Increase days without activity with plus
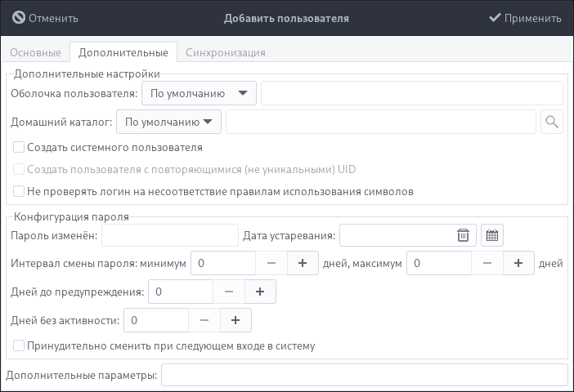Screen dimensions: 574x392 pos(235,320)
